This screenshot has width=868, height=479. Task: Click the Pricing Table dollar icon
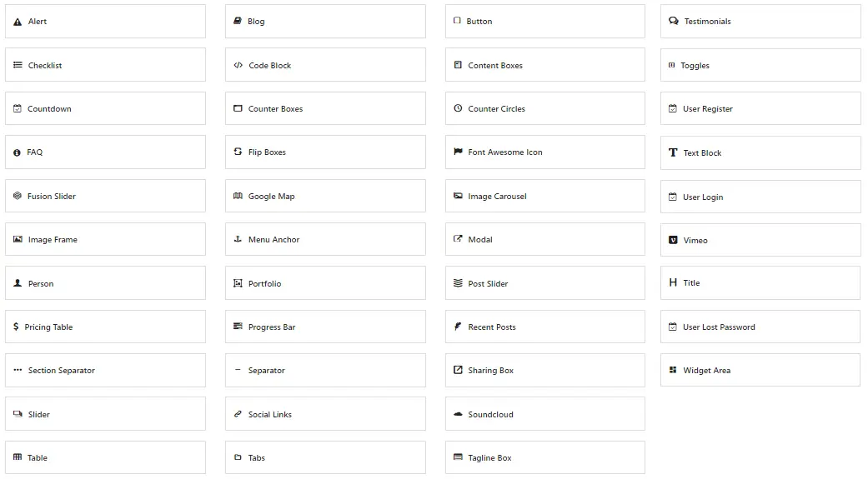pos(16,327)
